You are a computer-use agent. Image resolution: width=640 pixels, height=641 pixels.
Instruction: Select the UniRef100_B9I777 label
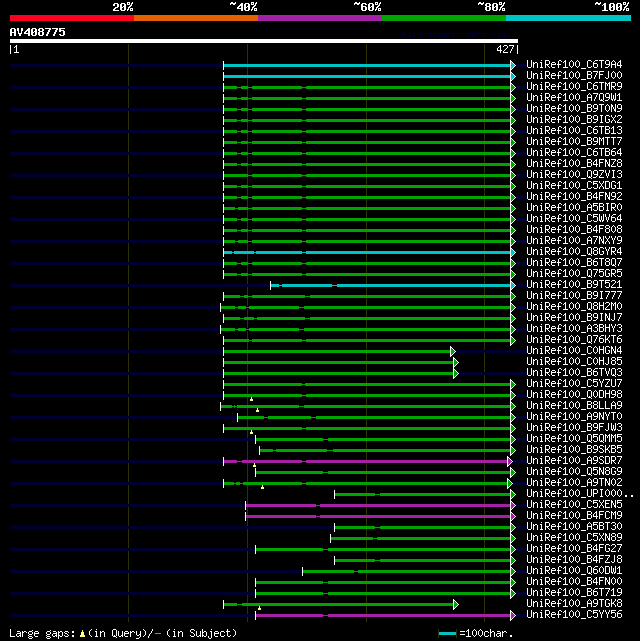(x=574, y=296)
